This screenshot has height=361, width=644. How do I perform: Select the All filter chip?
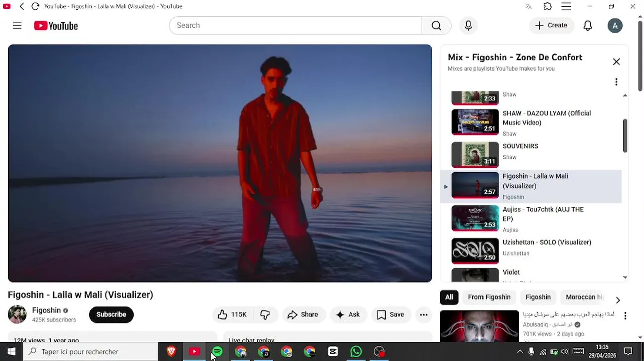click(449, 297)
